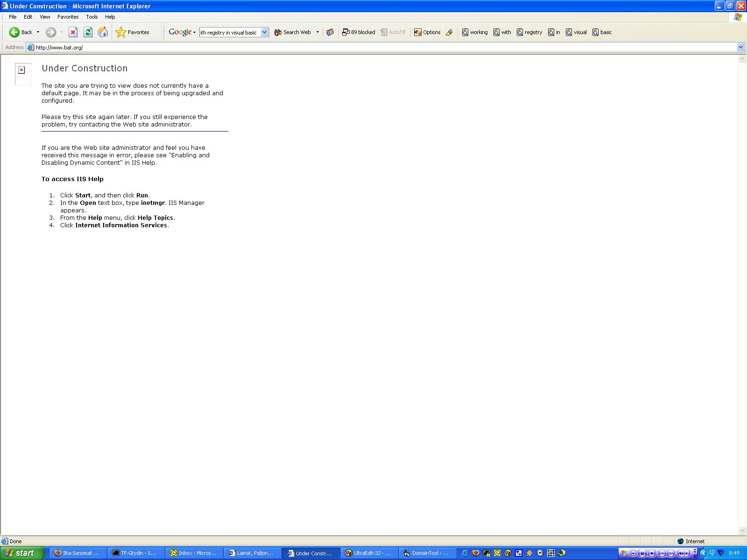Image resolution: width=747 pixels, height=560 pixels.
Task: Click the Google toolbar highlighter icon
Action: pyautogui.click(x=449, y=32)
